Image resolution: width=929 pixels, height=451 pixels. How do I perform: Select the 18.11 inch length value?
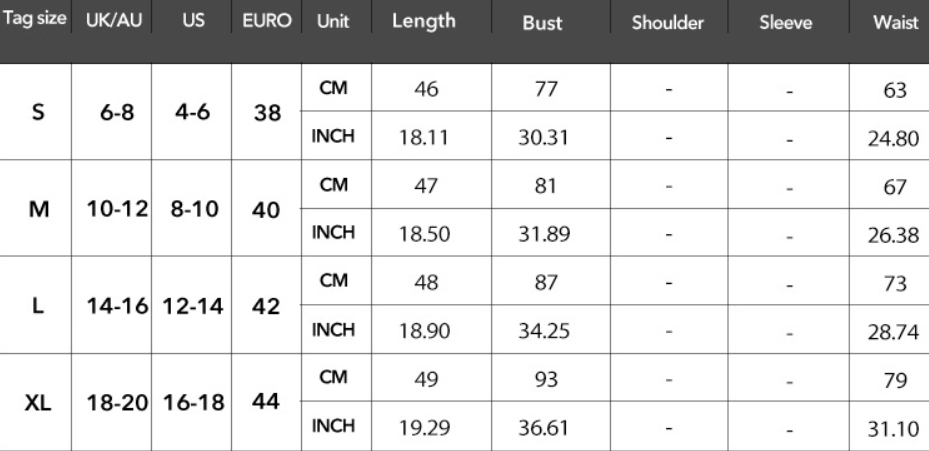(423, 137)
